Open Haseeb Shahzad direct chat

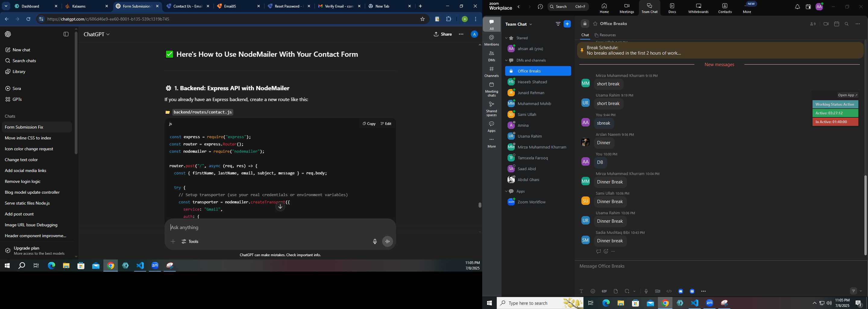(x=537, y=82)
